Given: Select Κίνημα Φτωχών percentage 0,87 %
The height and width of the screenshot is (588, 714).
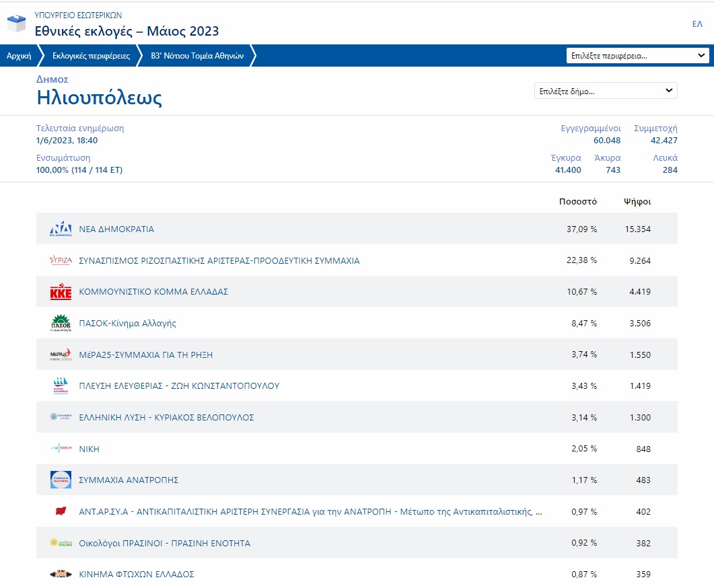Looking at the screenshot, I should point(583,575).
